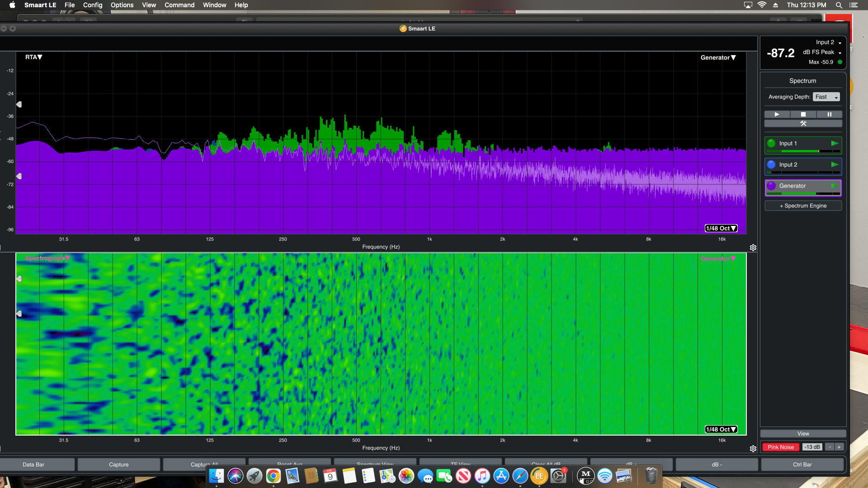Open the Config menu
This screenshot has width=868, height=488.
(93, 5)
